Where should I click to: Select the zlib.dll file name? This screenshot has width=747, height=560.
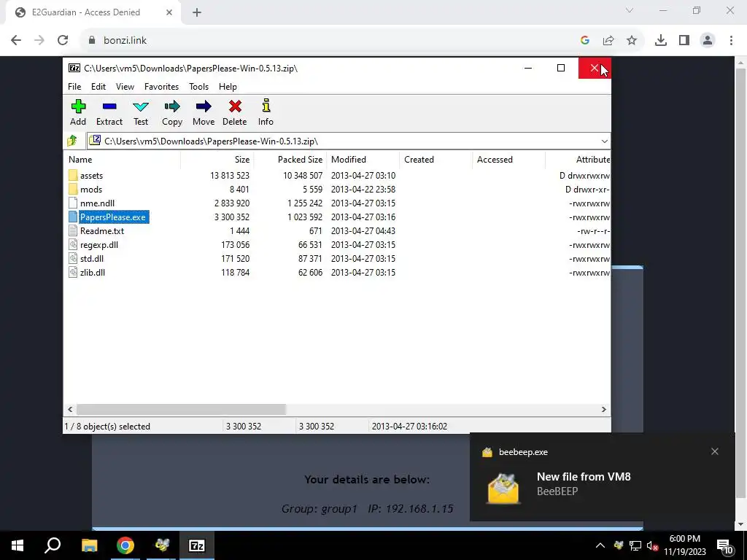(93, 273)
